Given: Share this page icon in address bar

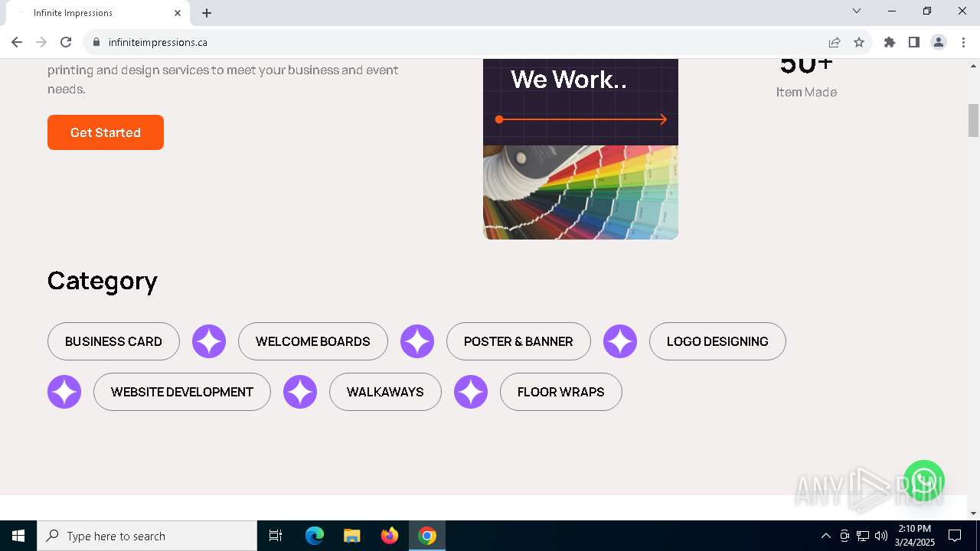Looking at the screenshot, I should 835,42.
